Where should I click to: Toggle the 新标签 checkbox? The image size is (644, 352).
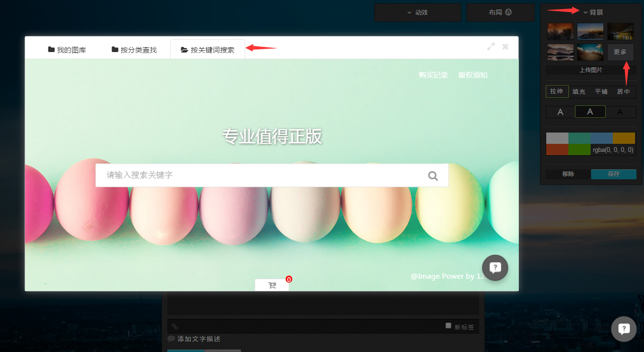448,326
